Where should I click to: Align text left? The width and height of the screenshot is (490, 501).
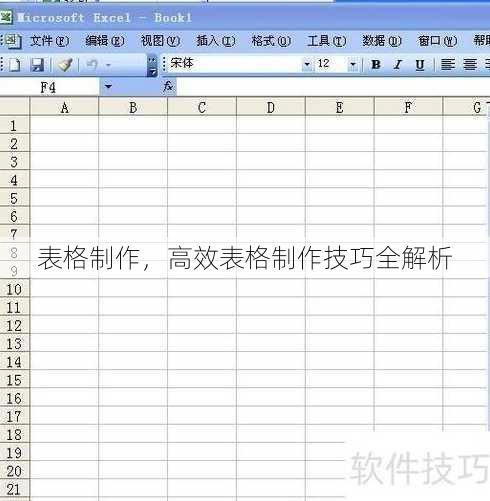(448, 64)
